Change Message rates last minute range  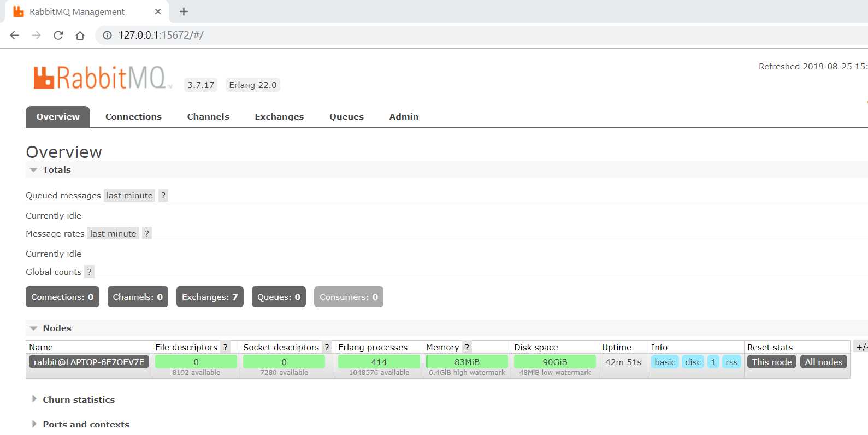pyautogui.click(x=113, y=233)
